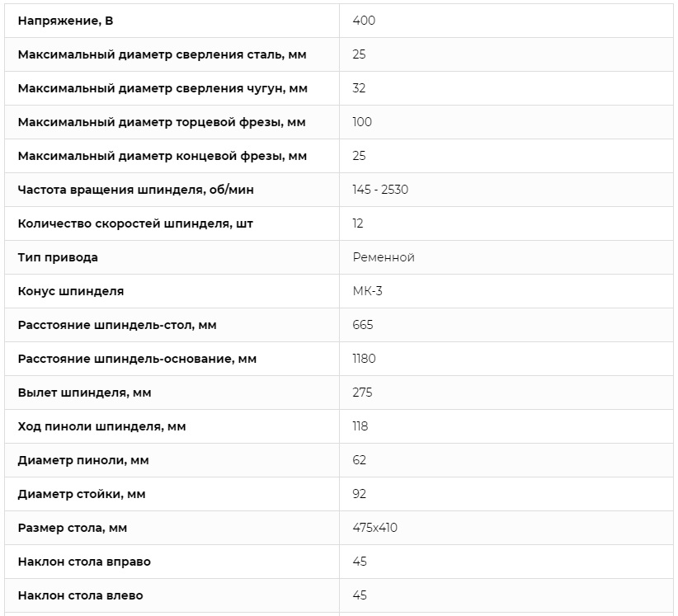Select spindle-to-base distance value 1180
Image resolution: width=678 pixels, height=616 pixels.
(364, 359)
